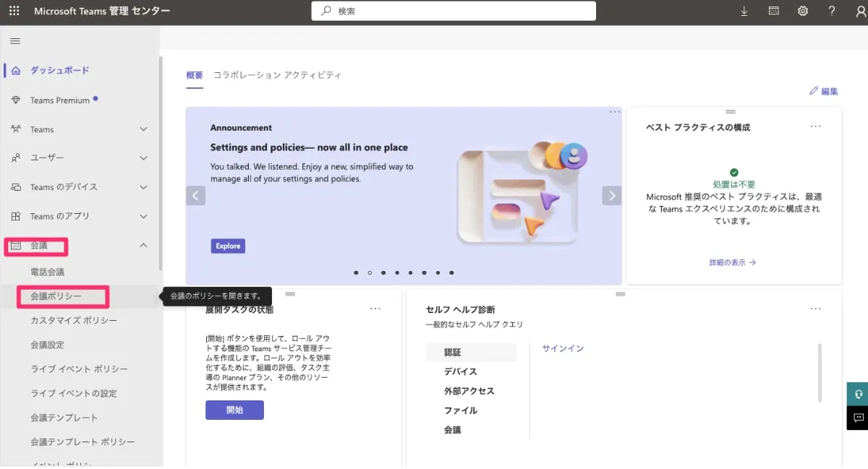Click the help question mark icon
The height and width of the screenshot is (469, 868).
(x=832, y=12)
